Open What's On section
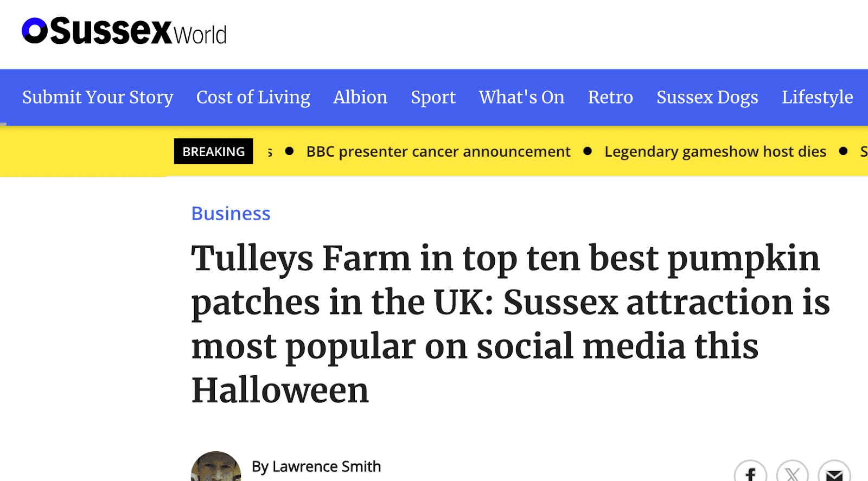The height and width of the screenshot is (481, 868). (521, 97)
